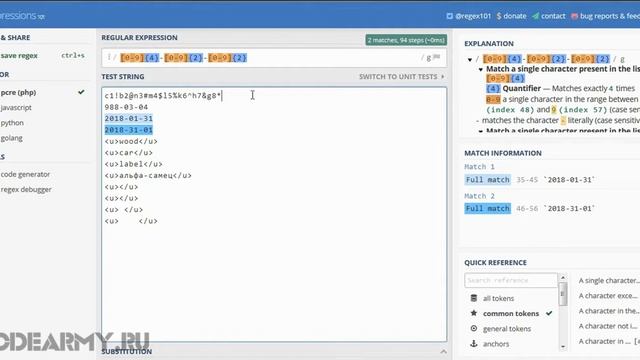Click the general tokens circle icon
This screenshot has width=640, height=360.
pos(473,328)
